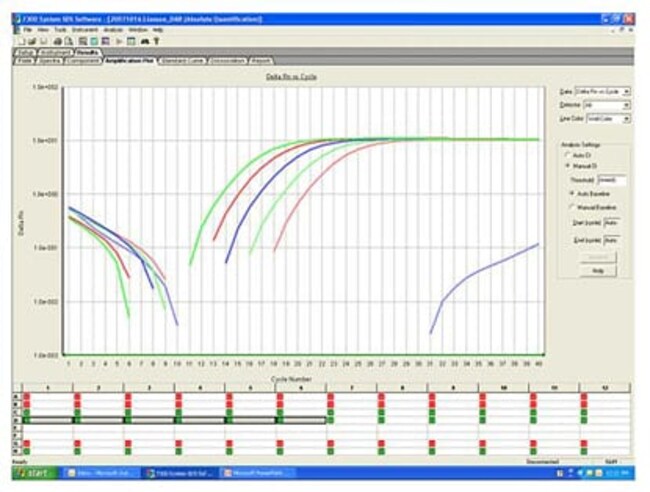Click the Windows Start button
Image resolution: width=650 pixels, height=492 pixels.
tap(35, 473)
